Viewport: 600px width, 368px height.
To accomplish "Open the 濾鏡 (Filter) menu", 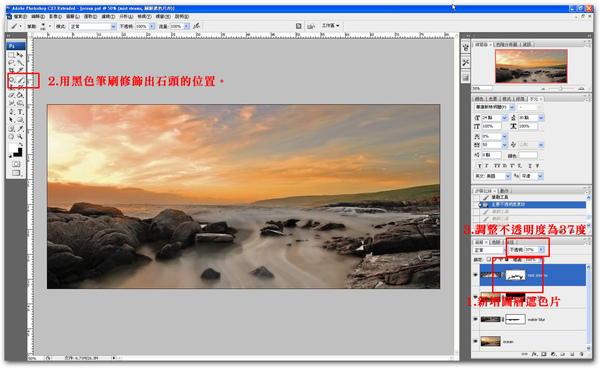I will pyautogui.click(x=108, y=16).
